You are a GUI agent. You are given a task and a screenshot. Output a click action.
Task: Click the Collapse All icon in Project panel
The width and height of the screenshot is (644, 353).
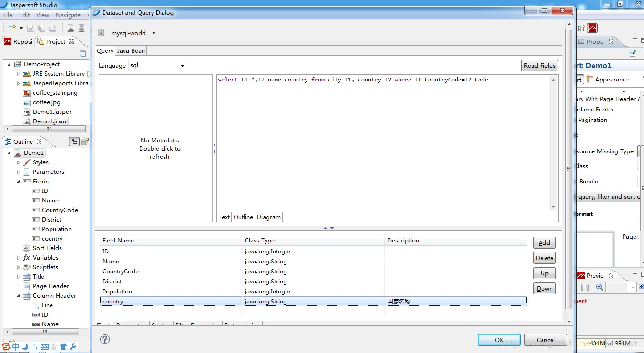tap(83, 54)
